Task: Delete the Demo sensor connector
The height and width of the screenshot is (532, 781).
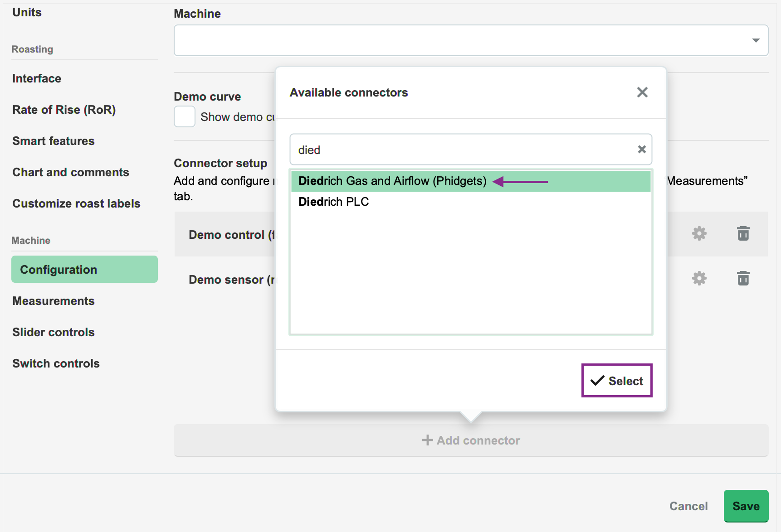Action: tap(743, 278)
